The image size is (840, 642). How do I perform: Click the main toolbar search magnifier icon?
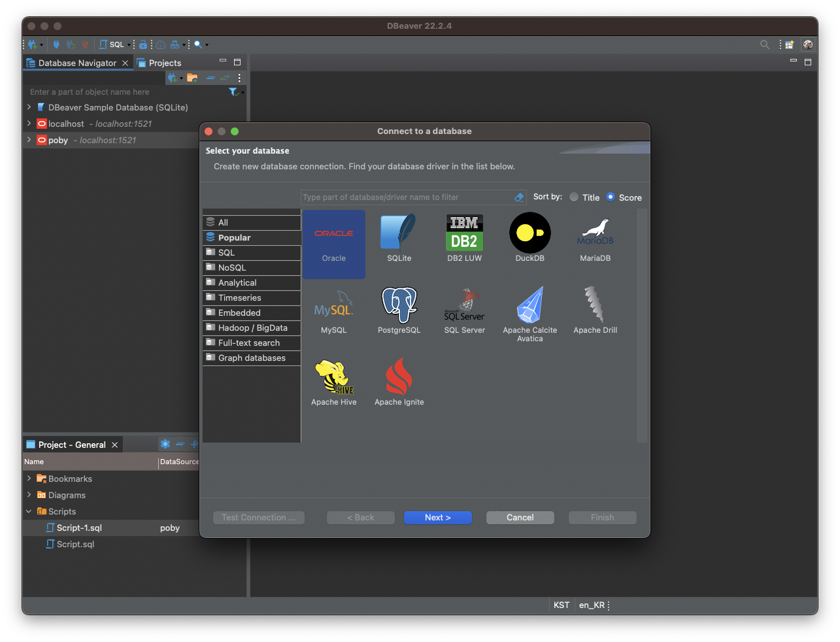point(198,44)
